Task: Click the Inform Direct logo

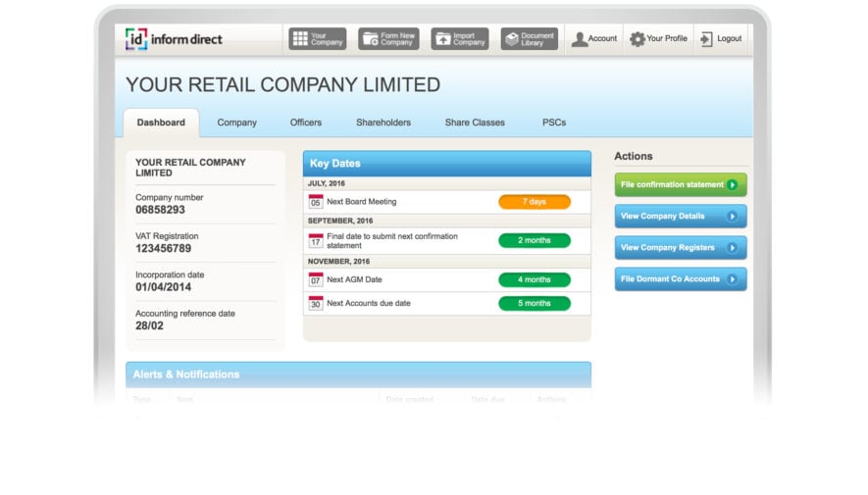Action: pyautogui.click(x=174, y=39)
